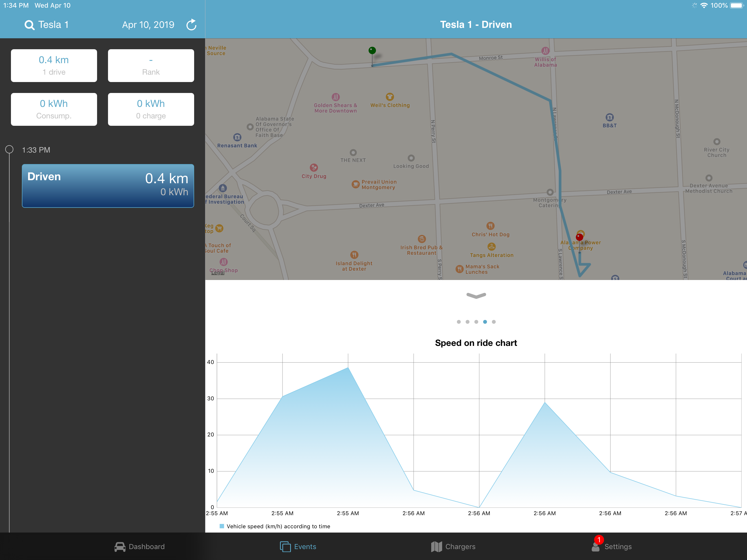Viewport: 747px width, 560px height.
Task: Tap the City Drug pharmacy marker
Action: point(314,168)
